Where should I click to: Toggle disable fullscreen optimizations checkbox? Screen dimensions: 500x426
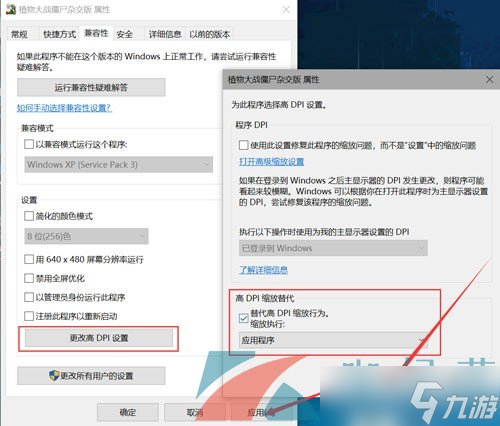29,278
